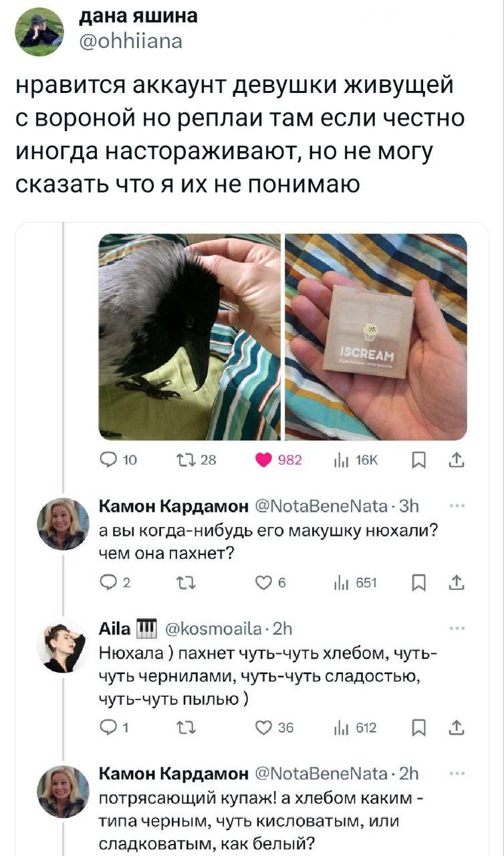Open the crow photo in the quoted tweet
The image size is (504, 856).
pos(190,337)
